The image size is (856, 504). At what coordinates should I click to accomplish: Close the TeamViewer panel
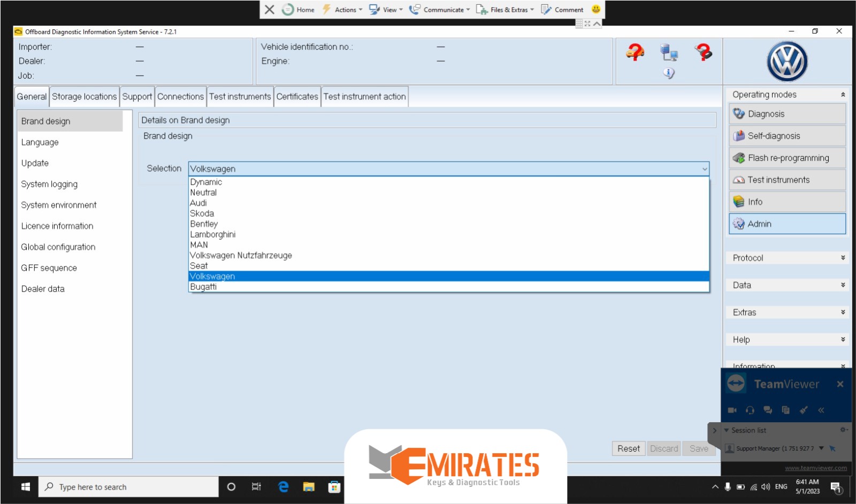click(x=840, y=384)
